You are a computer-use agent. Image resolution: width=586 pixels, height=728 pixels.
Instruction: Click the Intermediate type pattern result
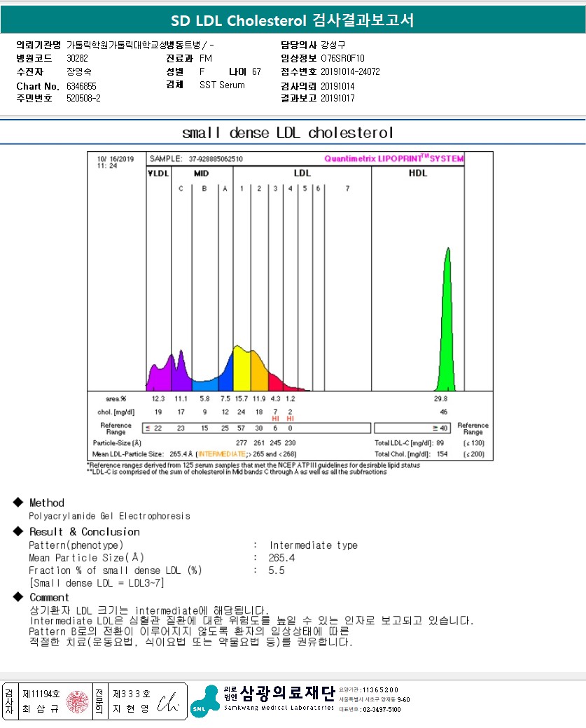coord(313,545)
